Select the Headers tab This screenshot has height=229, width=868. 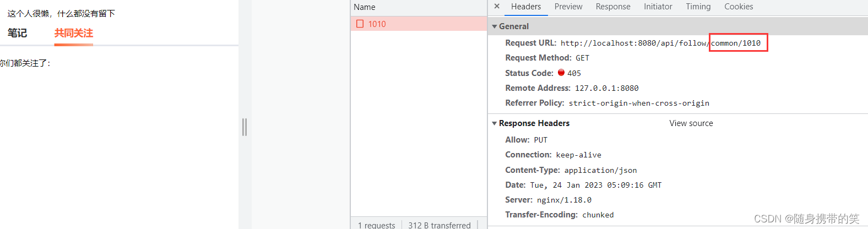tap(526, 7)
